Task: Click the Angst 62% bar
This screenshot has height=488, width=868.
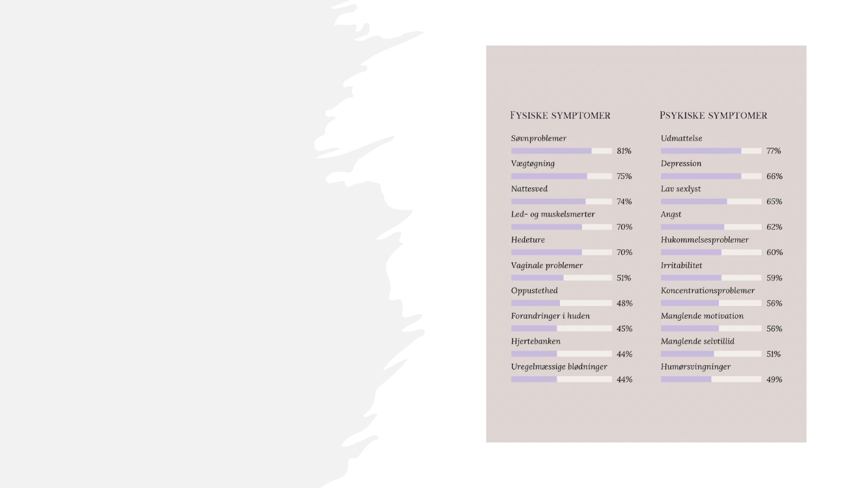Action: (711, 227)
